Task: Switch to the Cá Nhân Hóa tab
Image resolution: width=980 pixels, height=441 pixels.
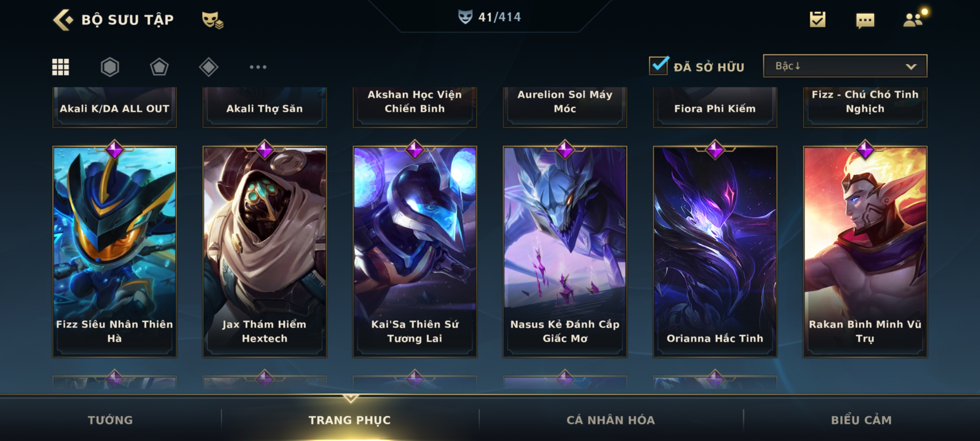Action: click(611, 420)
